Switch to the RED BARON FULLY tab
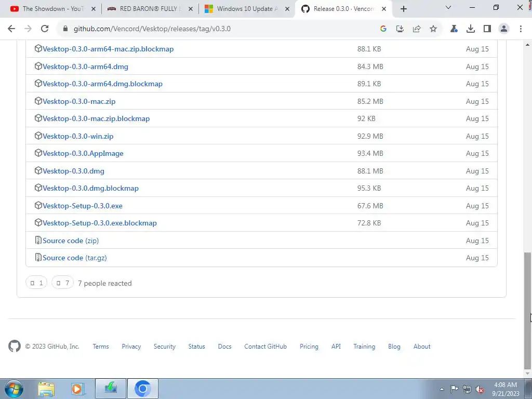 click(x=145, y=9)
